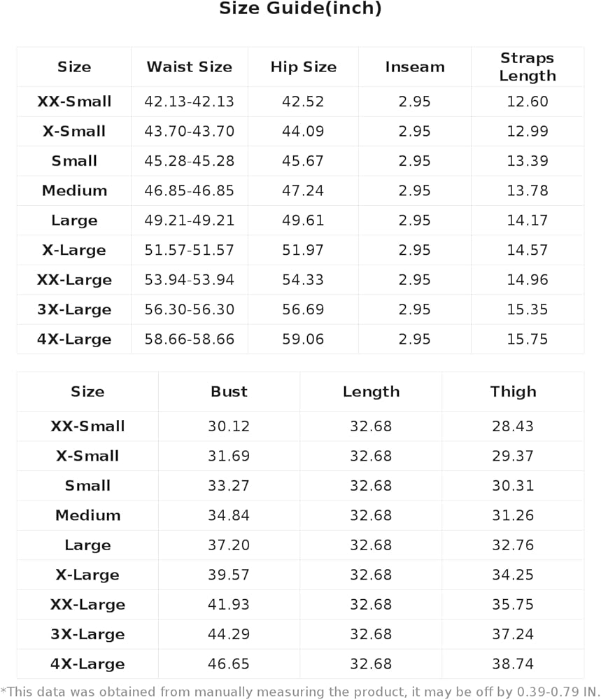Screen dimensions: 601x700
Task: Select hip size value 49.61
Action: 303,220
